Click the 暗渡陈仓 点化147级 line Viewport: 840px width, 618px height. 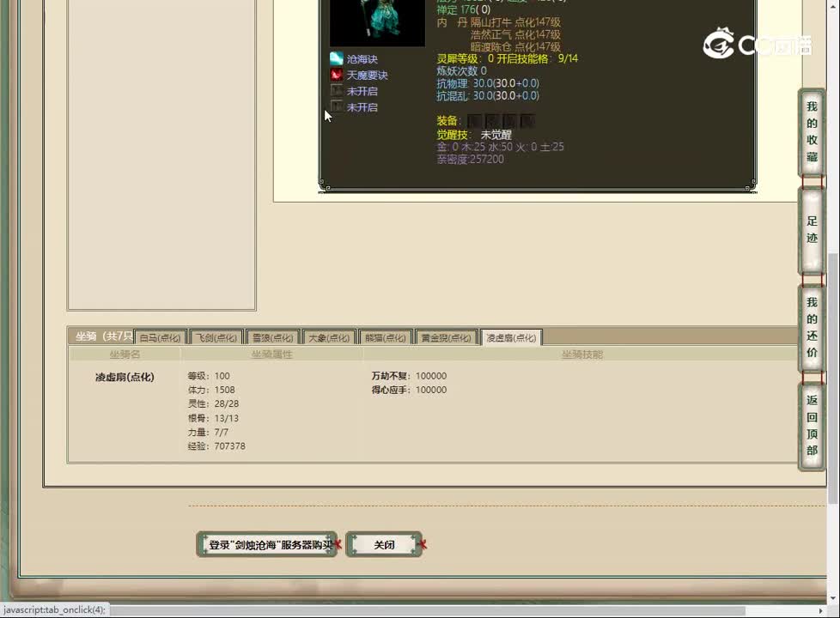tap(515, 46)
